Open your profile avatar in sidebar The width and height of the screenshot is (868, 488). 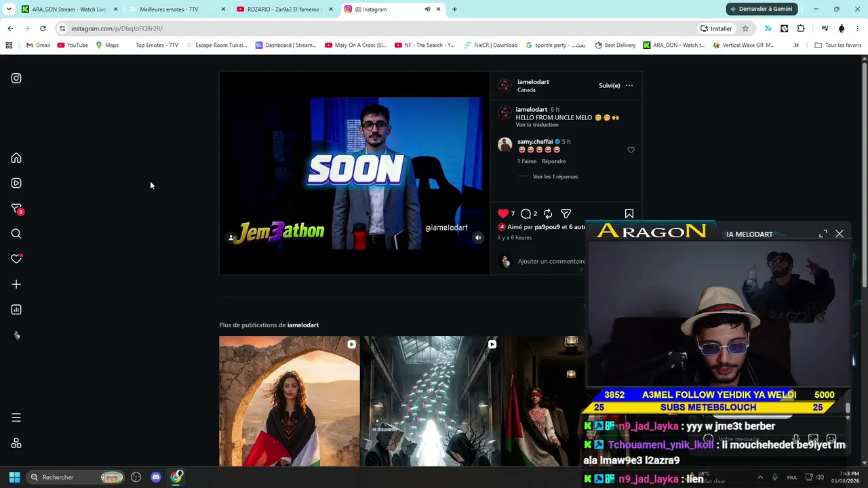[x=16, y=335]
